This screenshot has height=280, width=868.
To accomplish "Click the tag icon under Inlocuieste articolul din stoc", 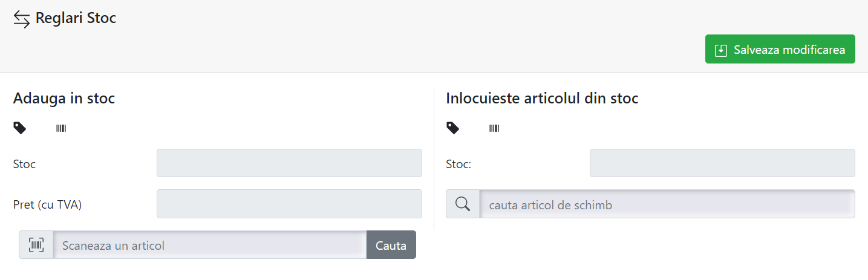I will coord(453,128).
